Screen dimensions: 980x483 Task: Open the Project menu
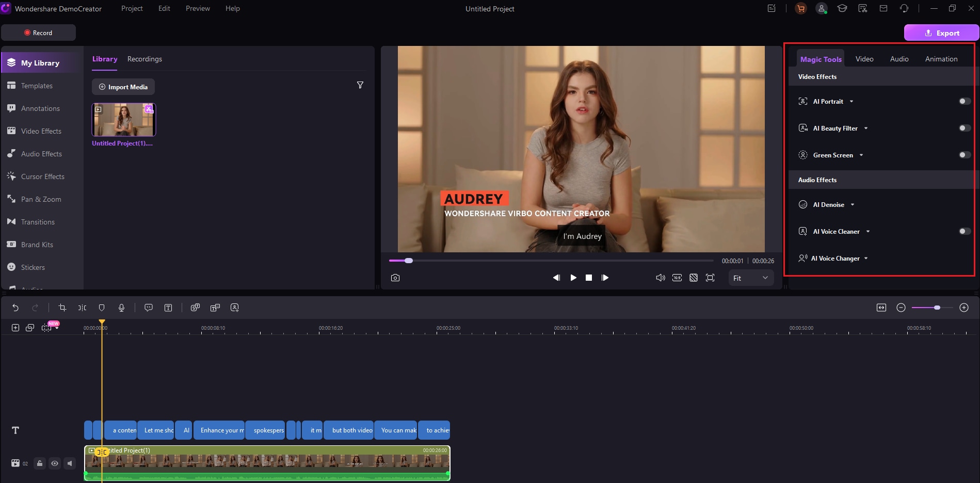point(132,8)
